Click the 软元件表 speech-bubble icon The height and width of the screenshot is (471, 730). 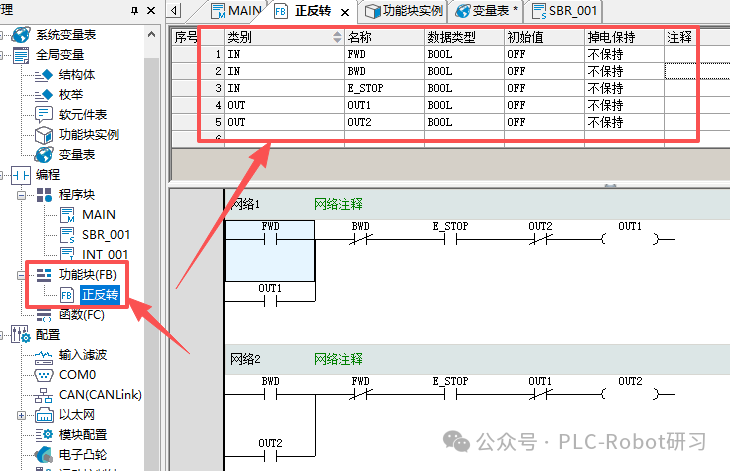[44, 114]
